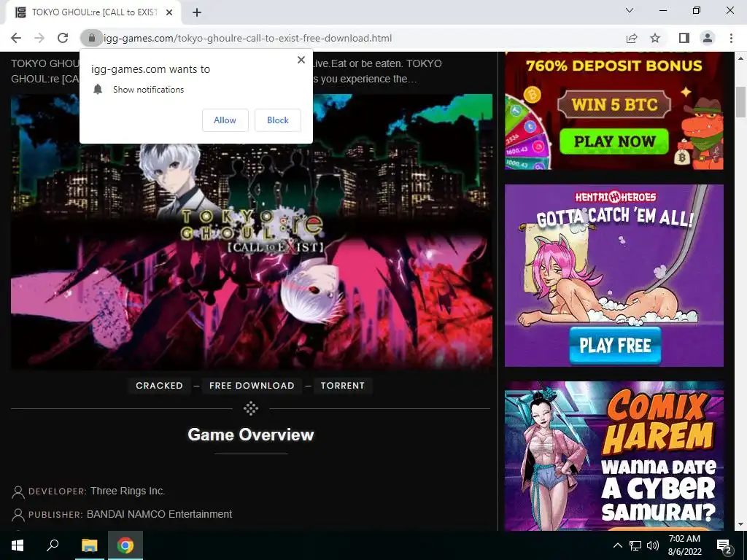This screenshot has height=560, width=747.
Task: Open File Explorer from the taskbar
Action: click(x=89, y=545)
